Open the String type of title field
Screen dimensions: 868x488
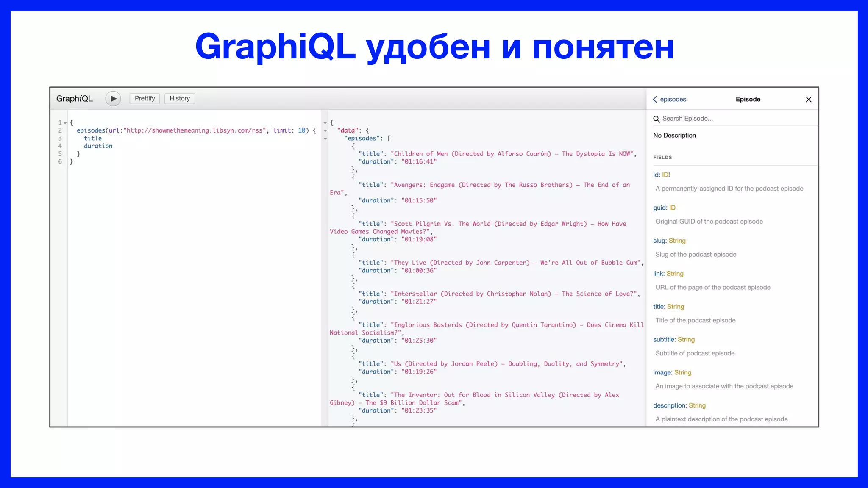(676, 307)
